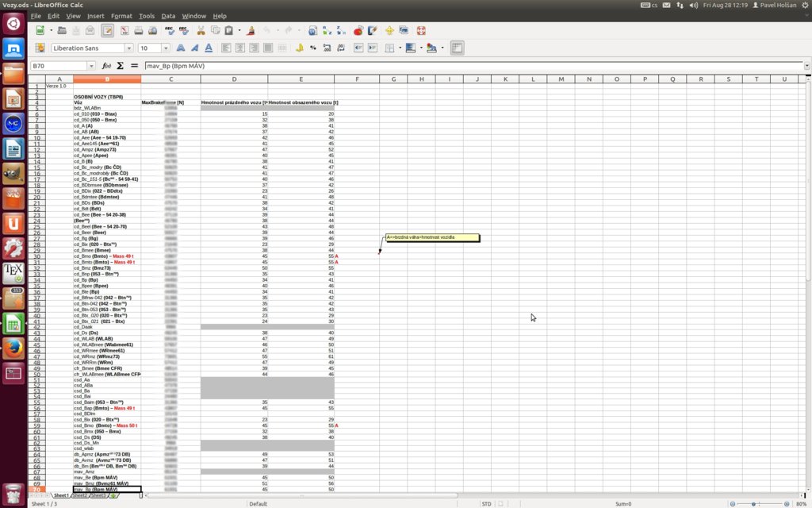812x508 pixels.
Task: Select row 30 header
Action: tap(36, 256)
